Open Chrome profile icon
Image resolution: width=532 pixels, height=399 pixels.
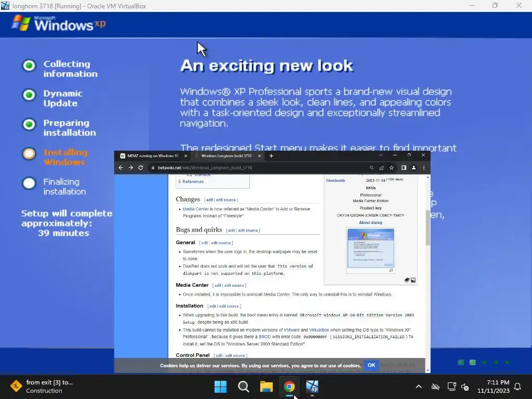[x=414, y=168]
